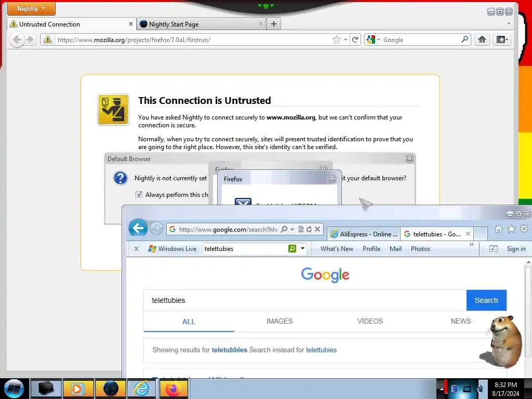Refresh the page in Internet Explorer
532x399 pixels.
click(309, 229)
